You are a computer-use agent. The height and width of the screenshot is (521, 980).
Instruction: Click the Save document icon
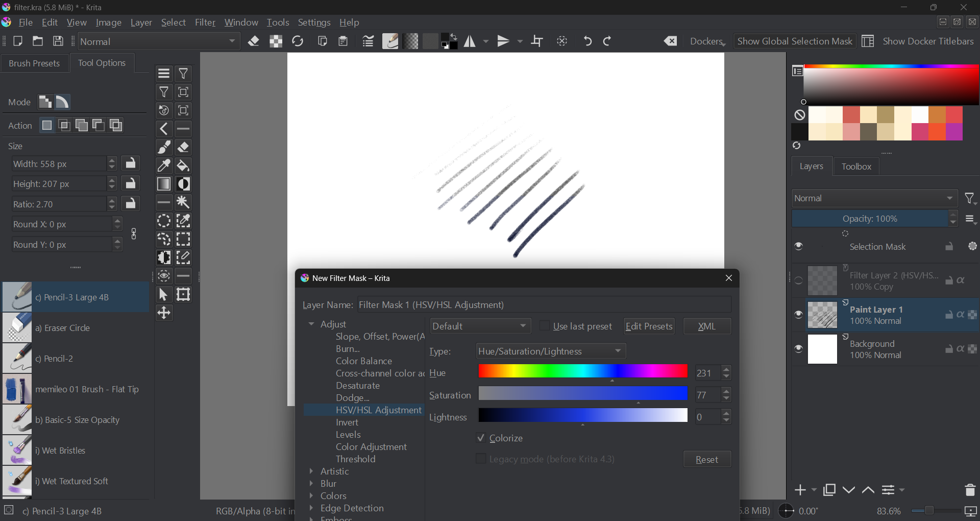pos(58,41)
